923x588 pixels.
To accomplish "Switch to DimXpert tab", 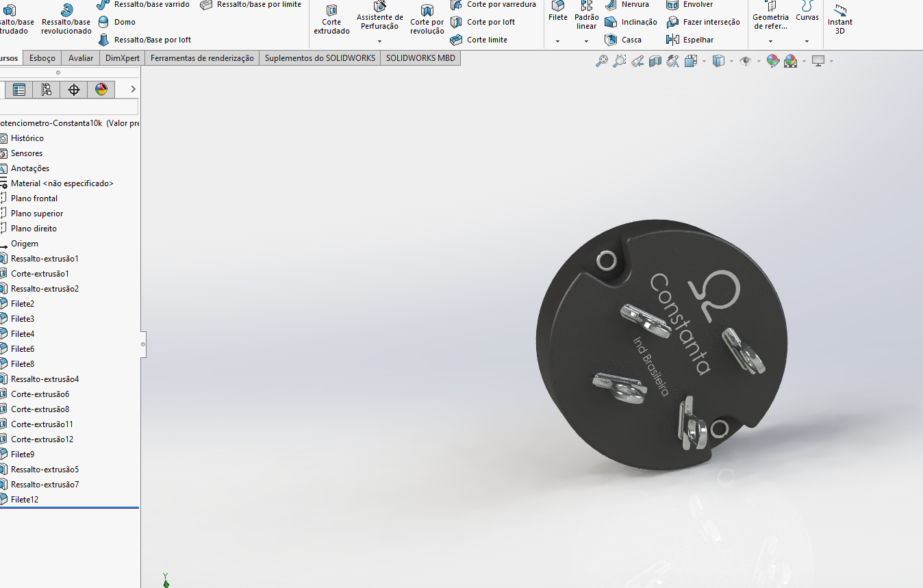I will (x=123, y=58).
